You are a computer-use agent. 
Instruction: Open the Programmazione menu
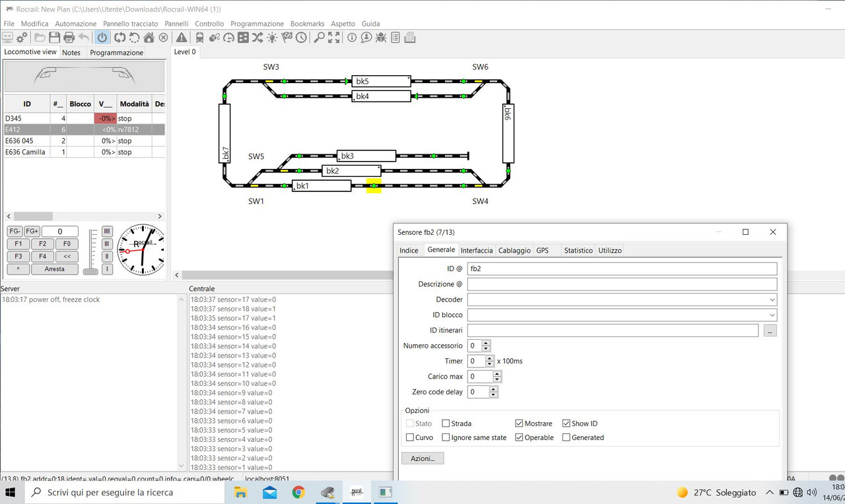[x=257, y=24]
